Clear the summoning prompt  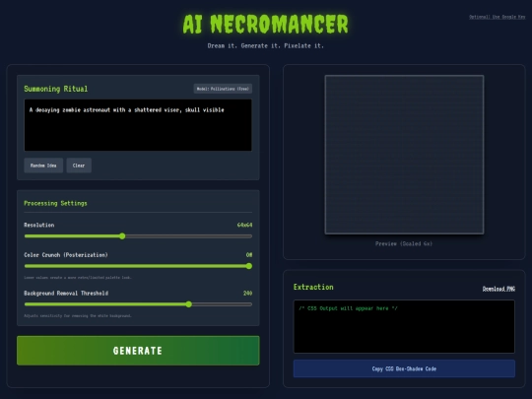[x=79, y=166]
